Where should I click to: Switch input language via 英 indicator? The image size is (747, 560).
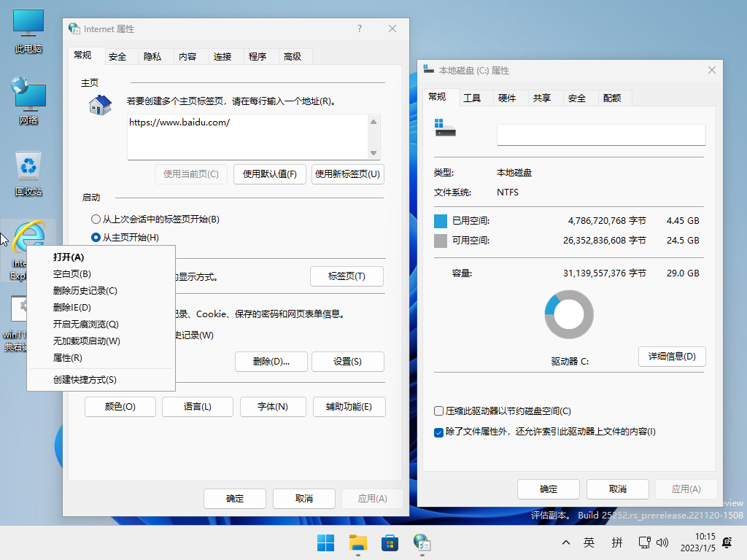tap(589, 542)
